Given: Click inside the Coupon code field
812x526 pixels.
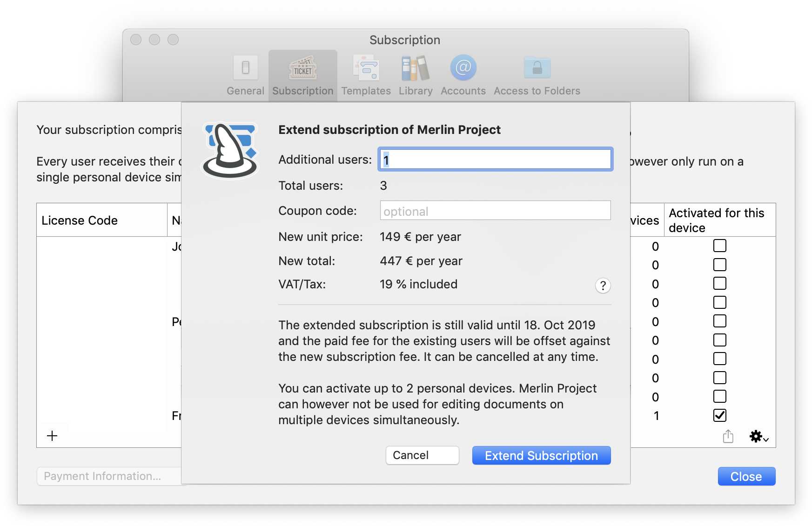Looking at the screenshot, I should pos(495,210).
